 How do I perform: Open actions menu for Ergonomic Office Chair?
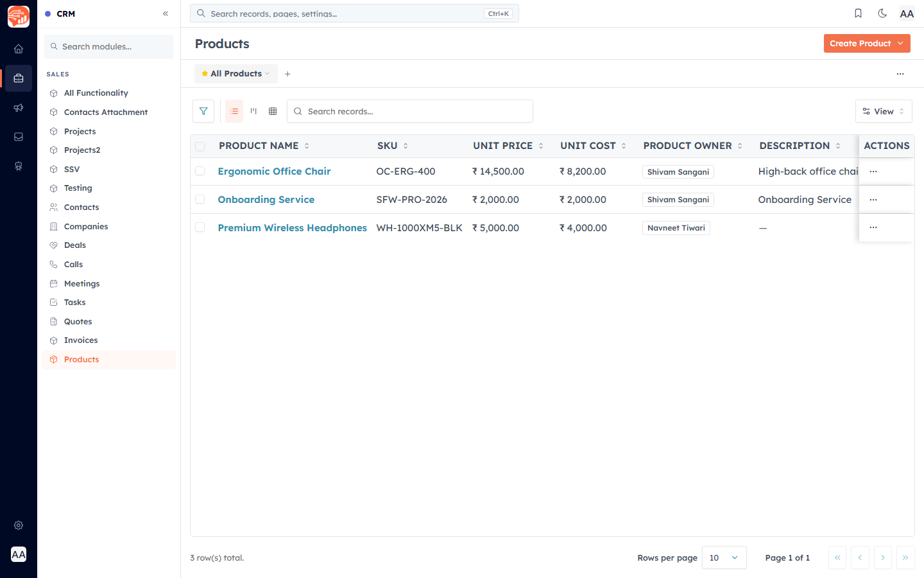click(x=873, y=171)
